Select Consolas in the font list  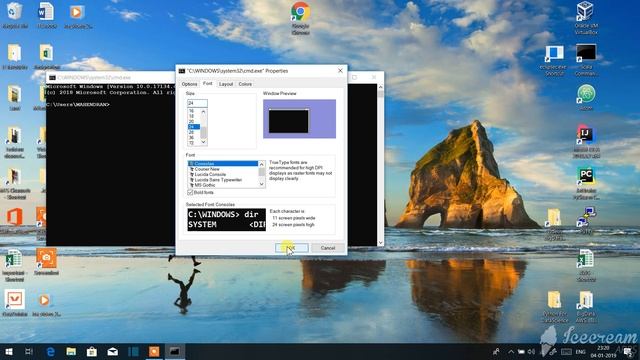[x=223, y=164]
